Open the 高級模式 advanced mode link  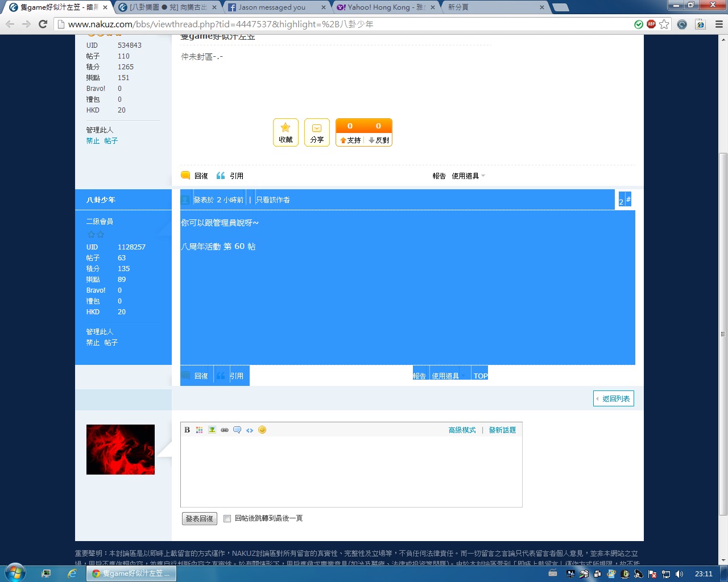pyautogui.click(x=462, y=430)
